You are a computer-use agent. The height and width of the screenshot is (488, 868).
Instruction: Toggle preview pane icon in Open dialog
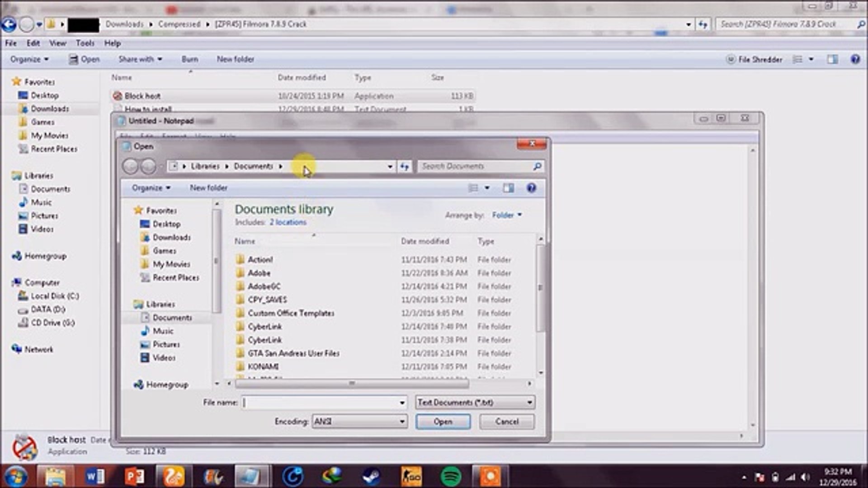508,188
